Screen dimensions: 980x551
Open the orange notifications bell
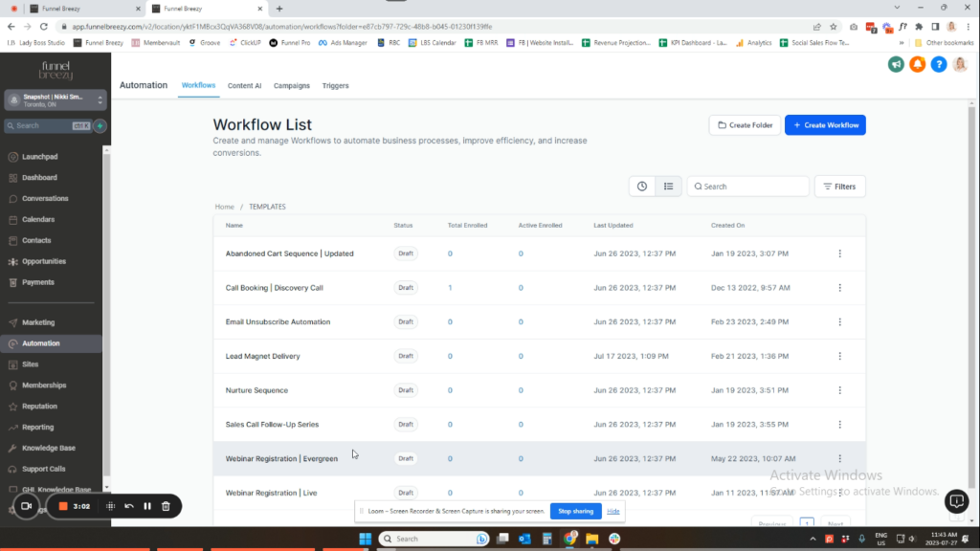917,64
